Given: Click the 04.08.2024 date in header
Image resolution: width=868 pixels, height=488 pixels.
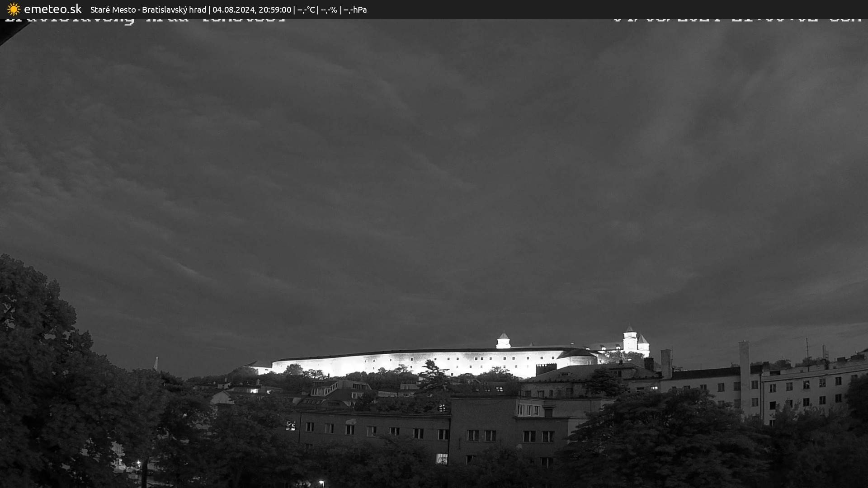Looking at the screenshot, I should 234,9.
